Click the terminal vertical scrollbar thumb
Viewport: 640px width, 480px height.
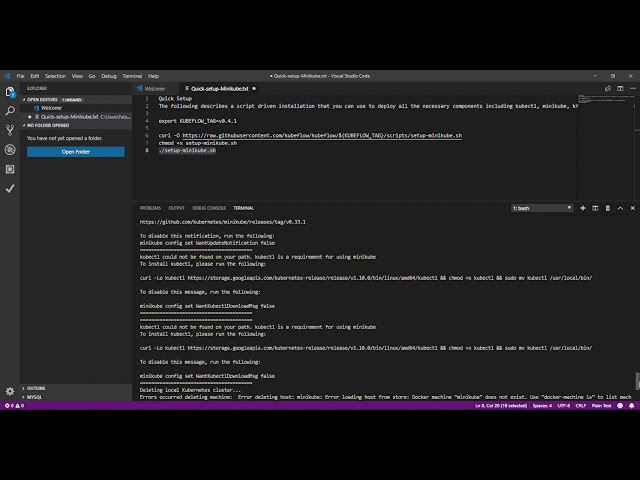point(637,381)
